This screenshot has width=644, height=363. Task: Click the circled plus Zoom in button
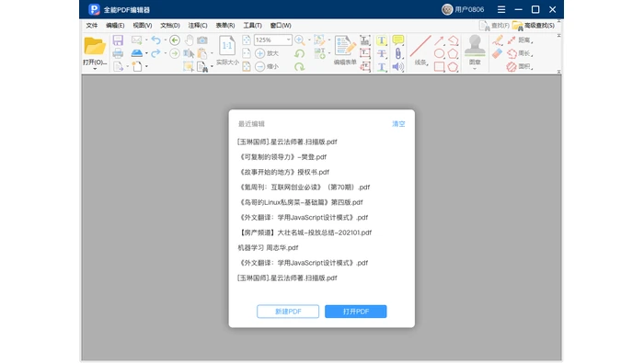(x=259, y=53)
